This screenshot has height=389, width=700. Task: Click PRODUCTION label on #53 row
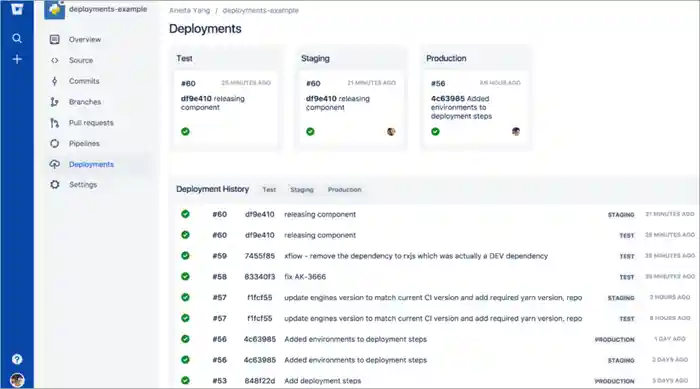(x=614, y=381)
